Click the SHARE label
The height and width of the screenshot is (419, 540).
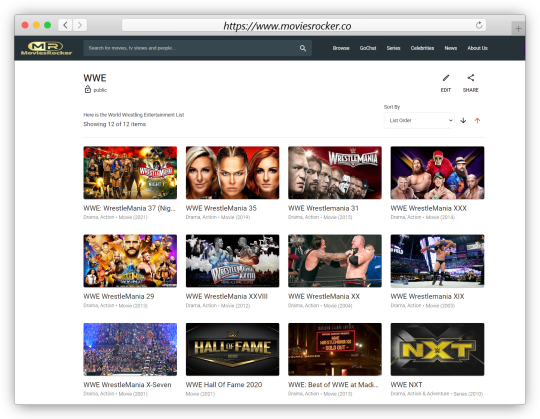(x=470, y=90)
